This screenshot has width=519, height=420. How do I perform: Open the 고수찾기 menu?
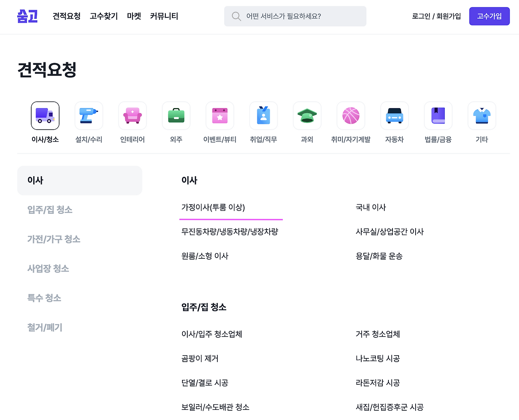tap(103, 16)
